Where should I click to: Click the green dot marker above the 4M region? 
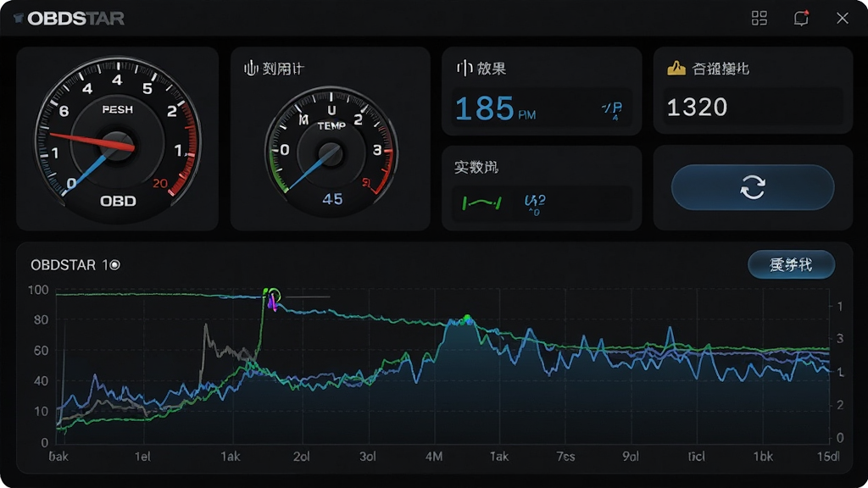tap(467, 319)
